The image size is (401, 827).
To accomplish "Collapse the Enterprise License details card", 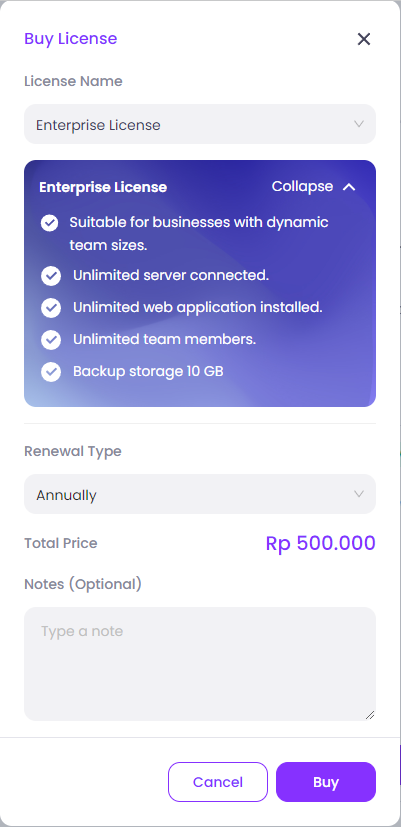I will pyautogui.click(x=313, y=187).
